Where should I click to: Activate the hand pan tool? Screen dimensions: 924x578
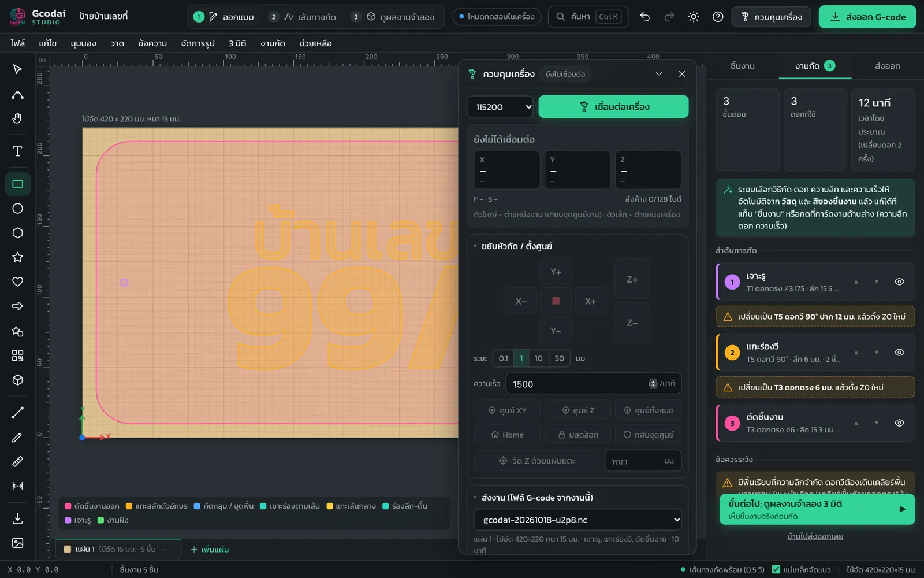tap(17, 118)
